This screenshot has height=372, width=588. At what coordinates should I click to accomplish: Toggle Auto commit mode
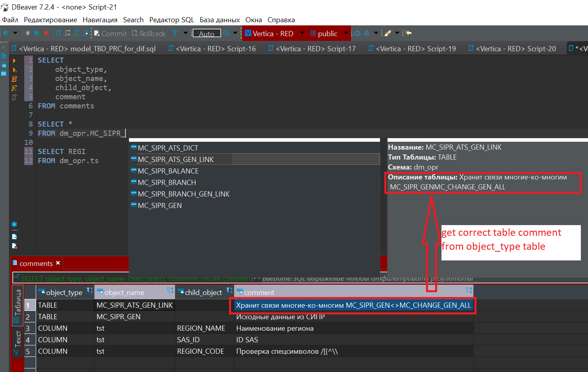[206, 33]
